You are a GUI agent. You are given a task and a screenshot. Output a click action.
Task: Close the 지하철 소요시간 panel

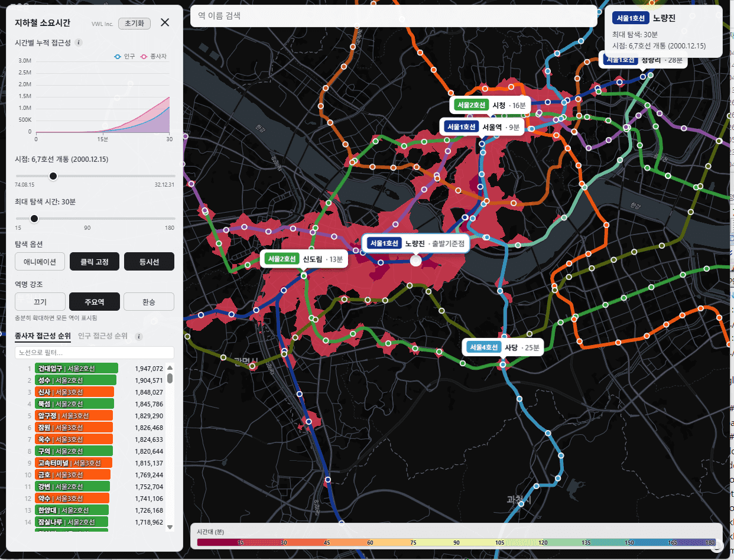(x=165, y=23)
